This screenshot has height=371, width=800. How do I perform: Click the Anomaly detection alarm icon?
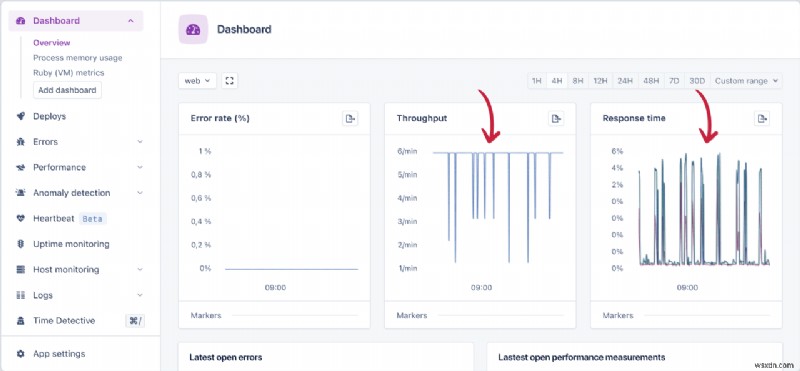click(20, 193)
